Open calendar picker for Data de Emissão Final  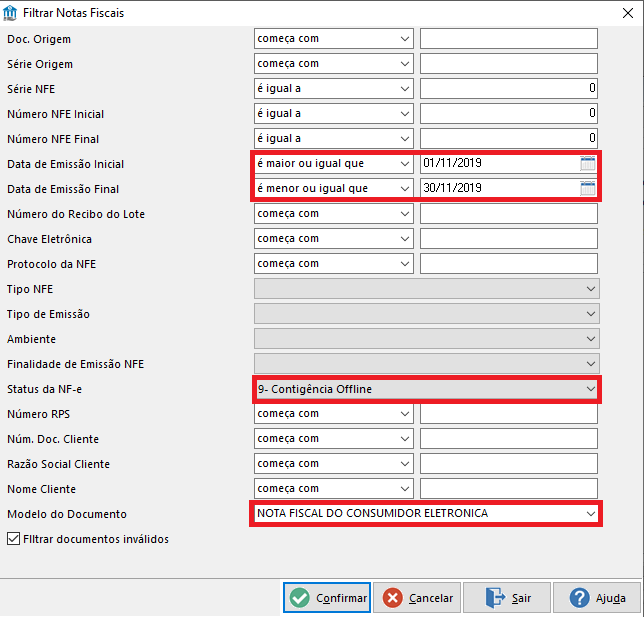[588, 189]
